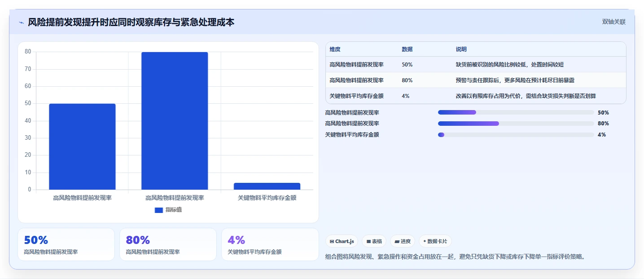Open the 4% 关键物料平均库存金额 summary card
Screen dimensions: 644x279
[x=270, y=244]
